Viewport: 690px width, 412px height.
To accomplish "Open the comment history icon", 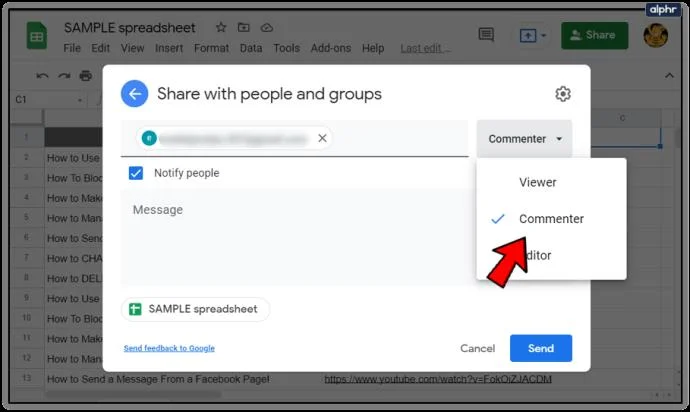I will click(486, 35).
